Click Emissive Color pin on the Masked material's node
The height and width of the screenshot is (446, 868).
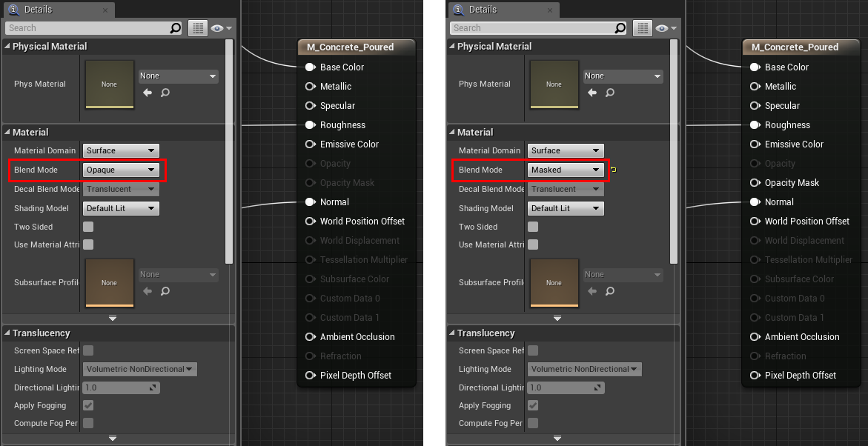tap(755, 144)
